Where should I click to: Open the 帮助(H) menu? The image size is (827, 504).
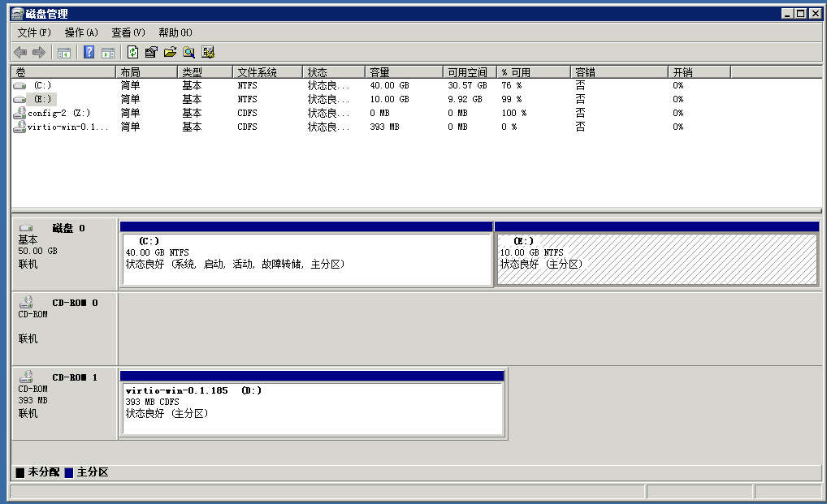point(175,32)
